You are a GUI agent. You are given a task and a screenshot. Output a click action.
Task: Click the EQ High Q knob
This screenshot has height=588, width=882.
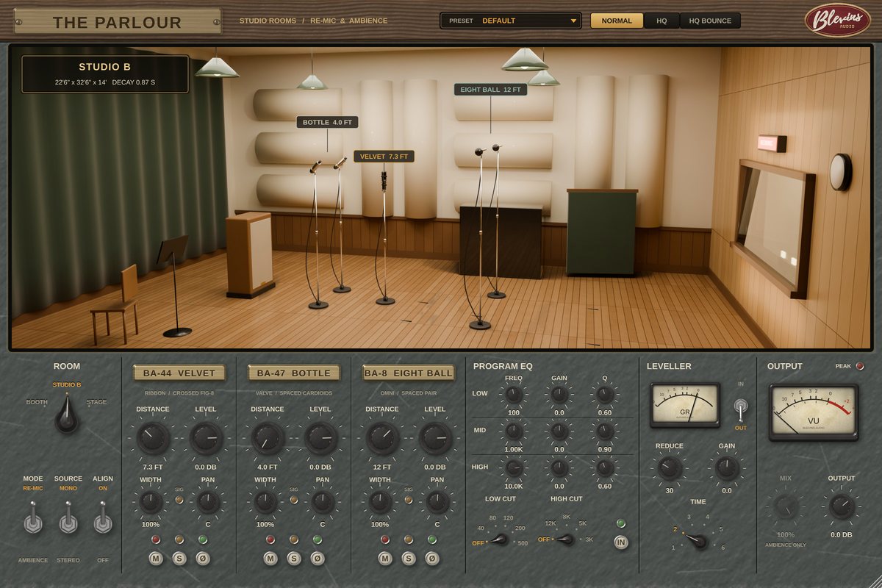click(605, 467)
